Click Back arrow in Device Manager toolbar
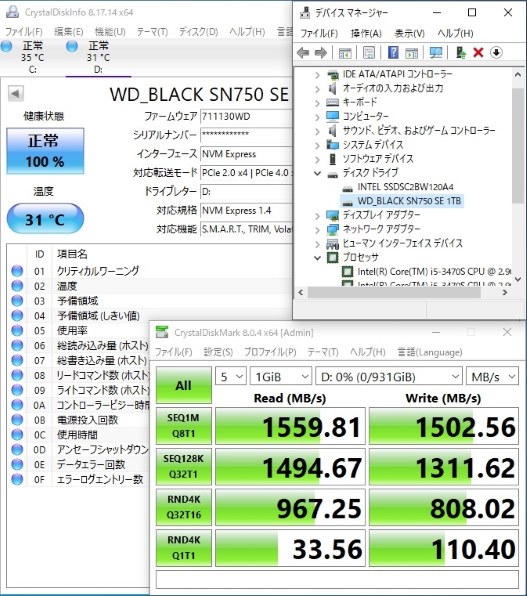This screenshot has width=527, height=596. pyautogui.click(x=303, y=52)
